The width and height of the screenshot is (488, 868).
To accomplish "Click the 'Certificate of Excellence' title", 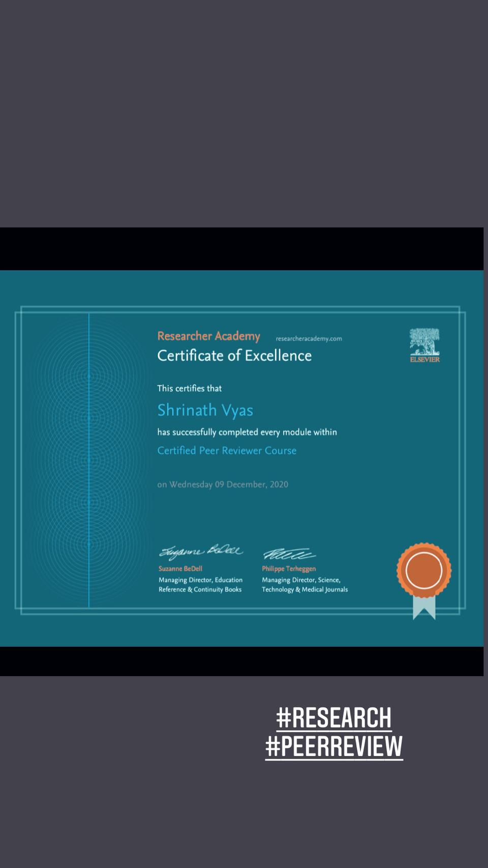I will click(234, 355).
